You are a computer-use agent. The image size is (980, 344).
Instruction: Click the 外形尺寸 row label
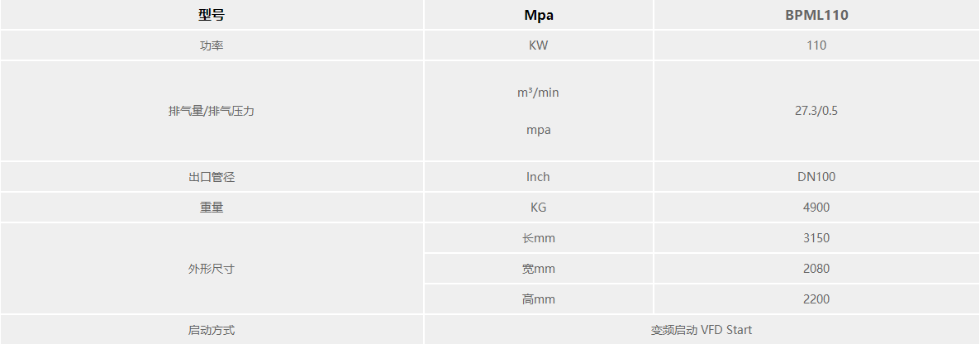coord(212,269)
